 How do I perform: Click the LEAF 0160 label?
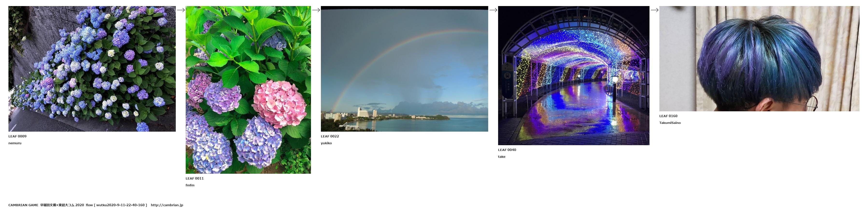coord(668,116)
